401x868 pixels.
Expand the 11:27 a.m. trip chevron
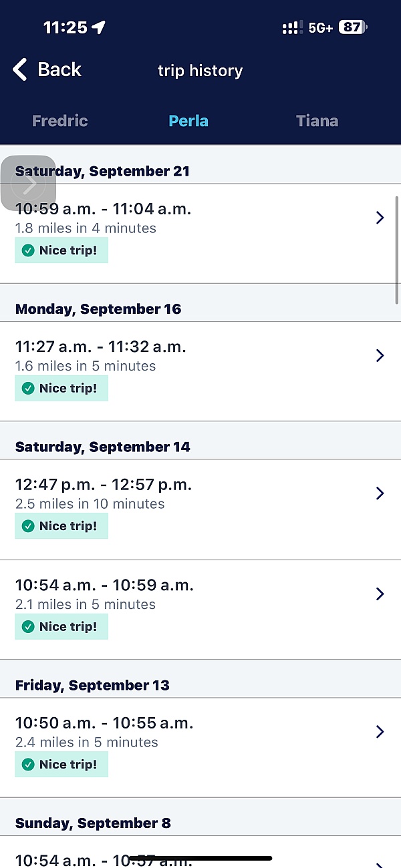coord(380,355)
